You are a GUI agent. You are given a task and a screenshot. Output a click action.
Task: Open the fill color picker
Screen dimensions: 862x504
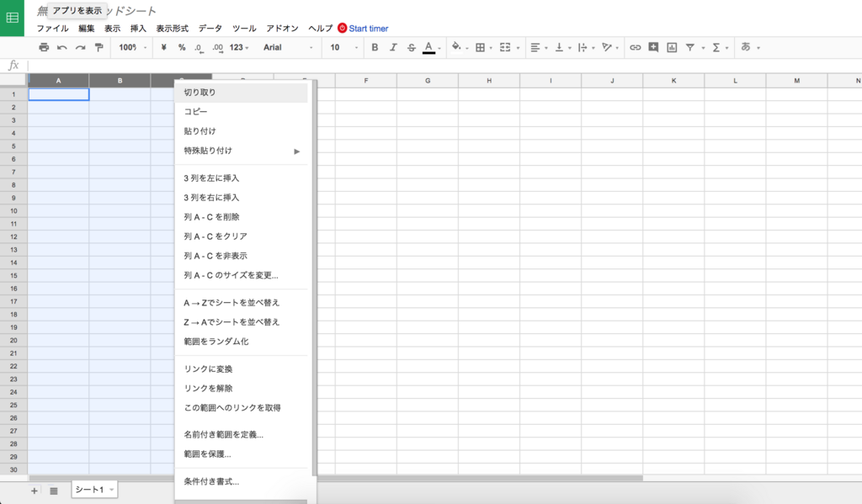click(x=459, y=47)
